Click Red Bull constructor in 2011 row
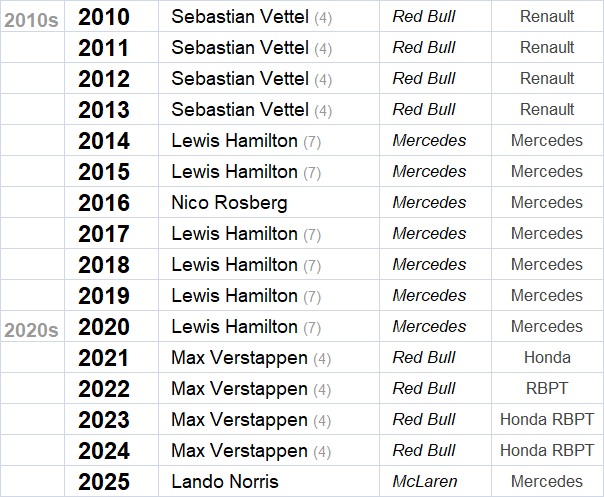The width and height of the screenshot is (604, 497). point(424,48)
